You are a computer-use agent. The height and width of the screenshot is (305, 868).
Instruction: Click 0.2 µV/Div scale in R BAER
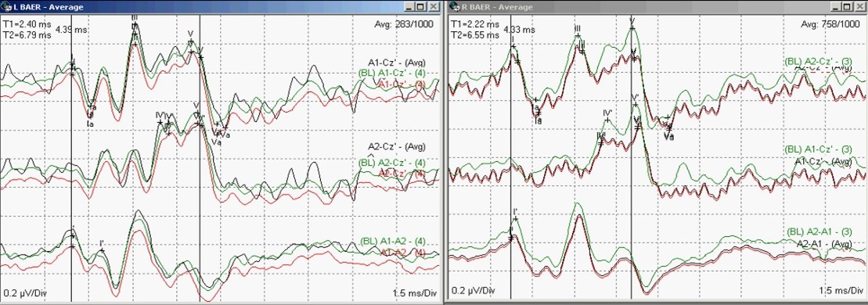coord(474,291)
